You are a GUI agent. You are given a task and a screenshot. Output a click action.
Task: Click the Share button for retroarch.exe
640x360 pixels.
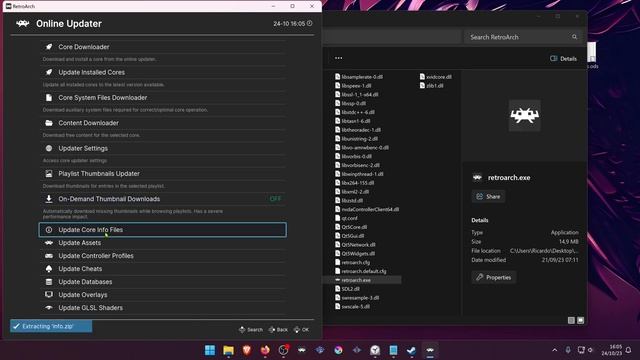click(488, 196)
